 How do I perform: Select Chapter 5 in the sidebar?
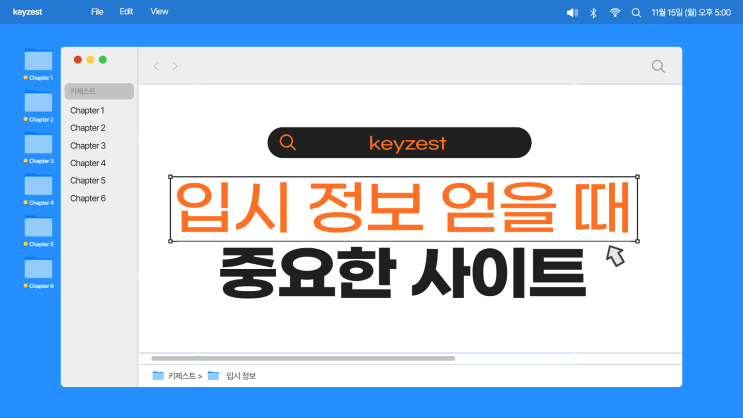click(87, 181)
